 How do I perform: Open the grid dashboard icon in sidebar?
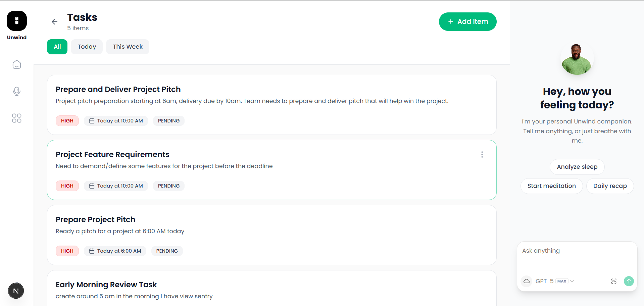point(17,118)
